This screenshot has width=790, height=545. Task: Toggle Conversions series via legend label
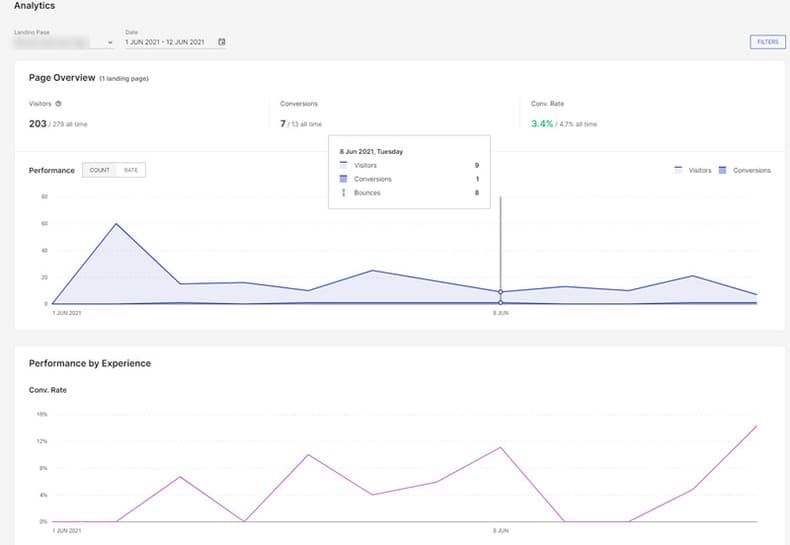[752, 170]
